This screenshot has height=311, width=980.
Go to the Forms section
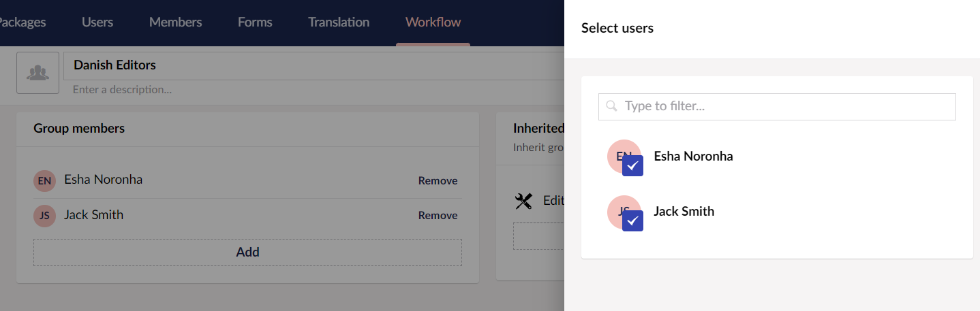click(x=255, y=22)
